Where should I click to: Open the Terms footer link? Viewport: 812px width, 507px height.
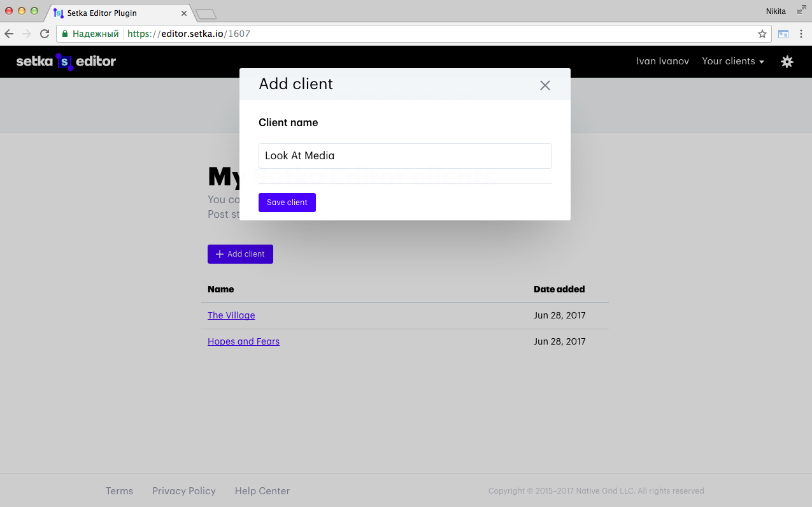[120, 491]
